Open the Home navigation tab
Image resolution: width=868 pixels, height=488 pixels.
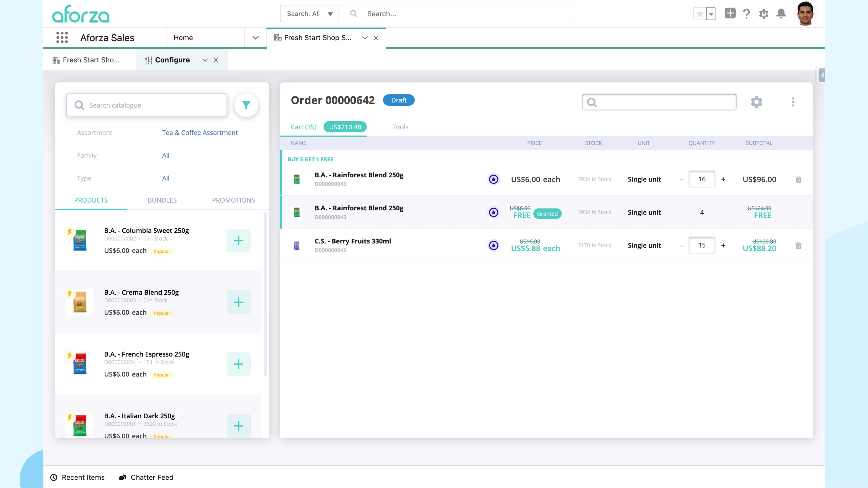pyautogui.click(x=183, y=38)
